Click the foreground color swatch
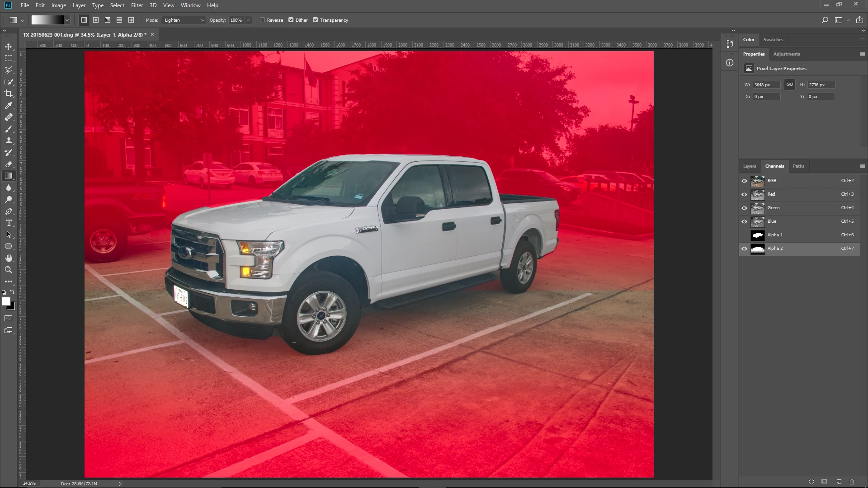 6,301
